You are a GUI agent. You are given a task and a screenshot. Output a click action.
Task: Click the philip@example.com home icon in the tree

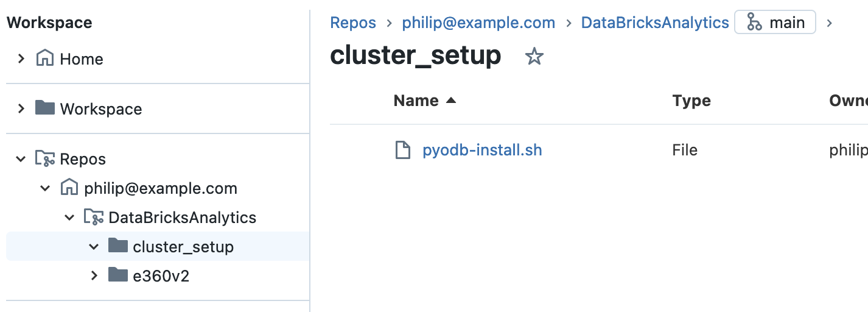pyautogui.click(x=69, y=188)
